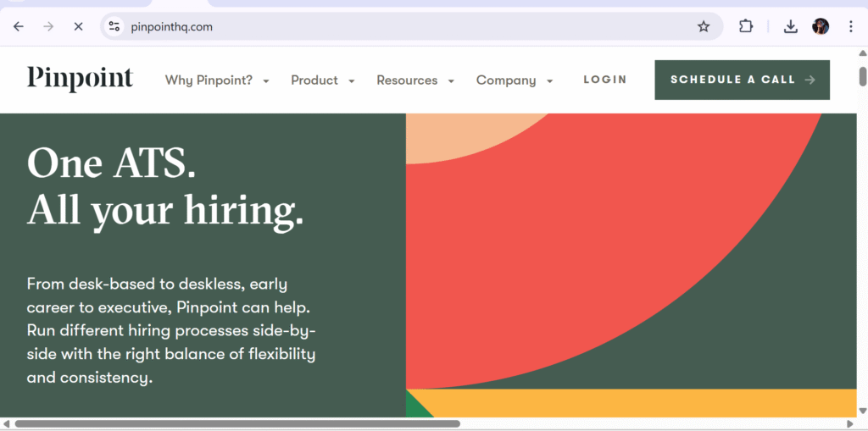The image size is (868, 431).
Task: Click the Pinpoint logo
Action: 81,80
